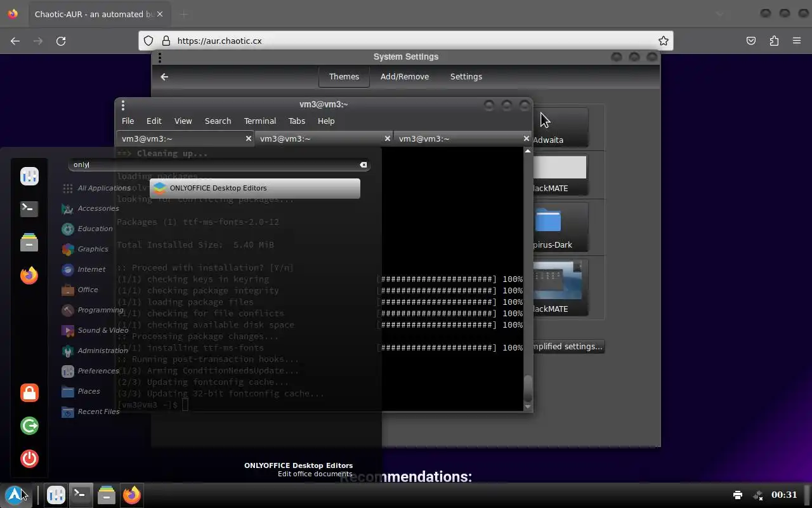This screenshot has width=812, height=508.
Task: Open Firefox hamburger menu
Action: [x=797, y=41]
